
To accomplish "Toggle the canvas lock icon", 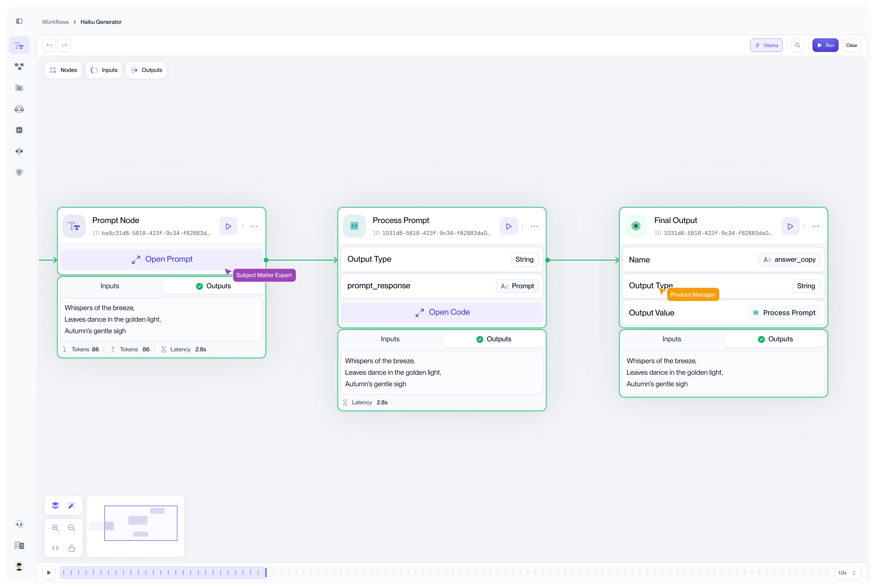I will point(72,548).
